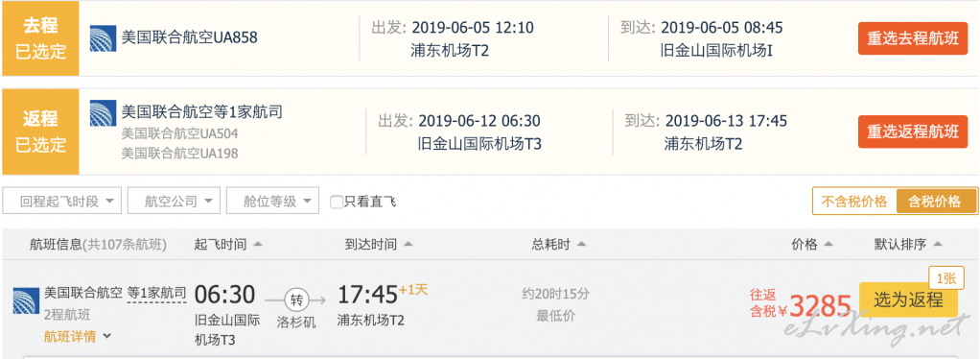Click 选为返程 button
980x359 pixels.
(908, 300)
